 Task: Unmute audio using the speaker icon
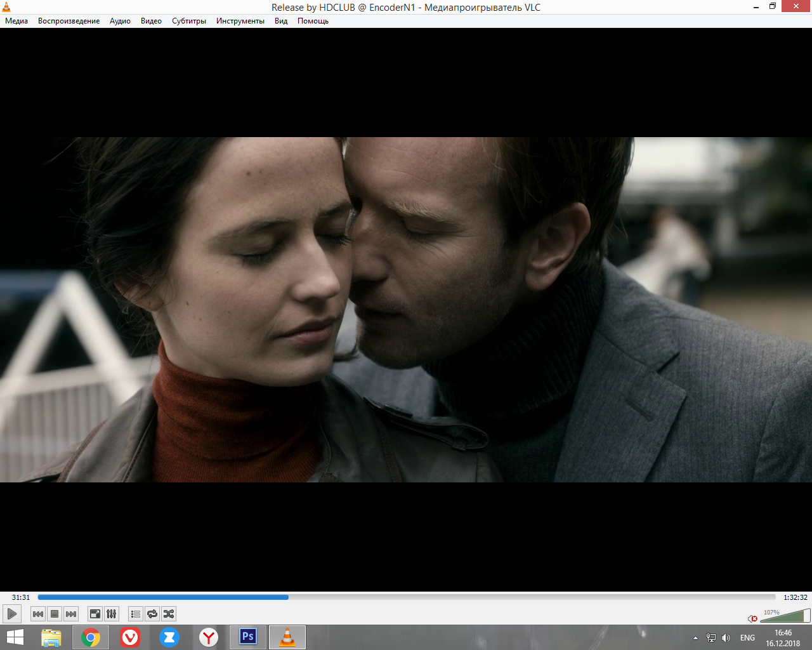(x=752, y=618)
